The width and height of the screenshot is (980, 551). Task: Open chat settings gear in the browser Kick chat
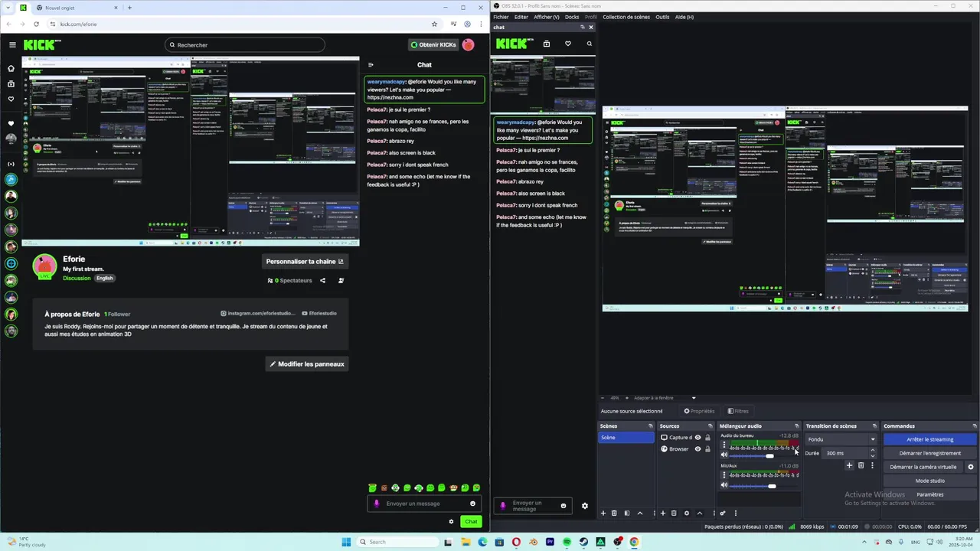point(451,521)
